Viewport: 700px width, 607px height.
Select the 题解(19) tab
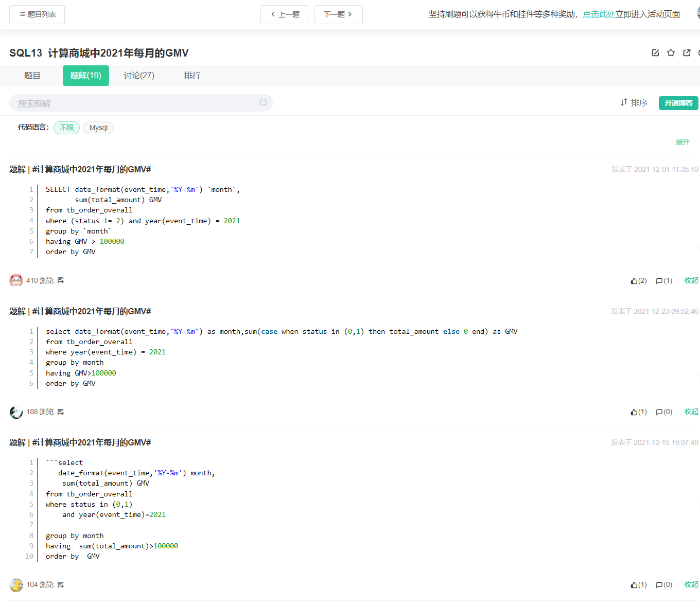(x=86, y=76)
